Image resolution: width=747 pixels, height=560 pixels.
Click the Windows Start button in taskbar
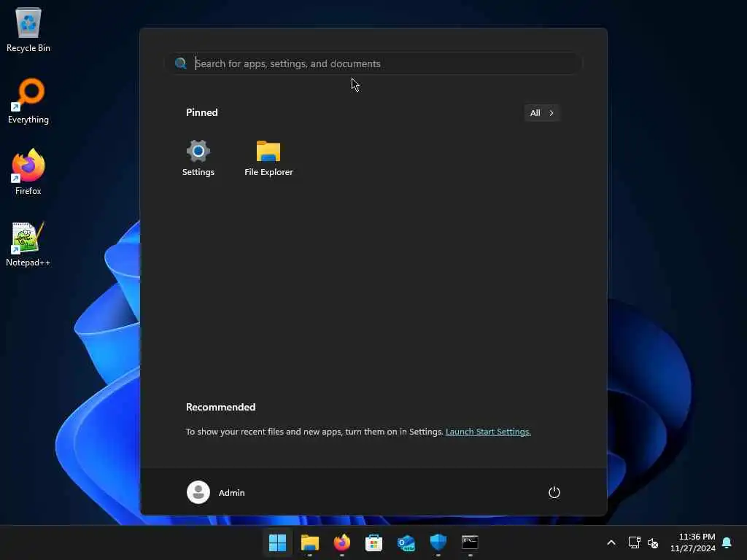pos(277,542)
